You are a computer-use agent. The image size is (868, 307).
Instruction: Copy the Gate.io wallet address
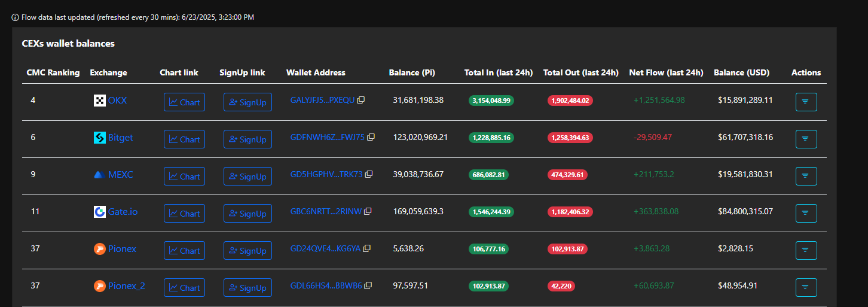tap(368, 211)
